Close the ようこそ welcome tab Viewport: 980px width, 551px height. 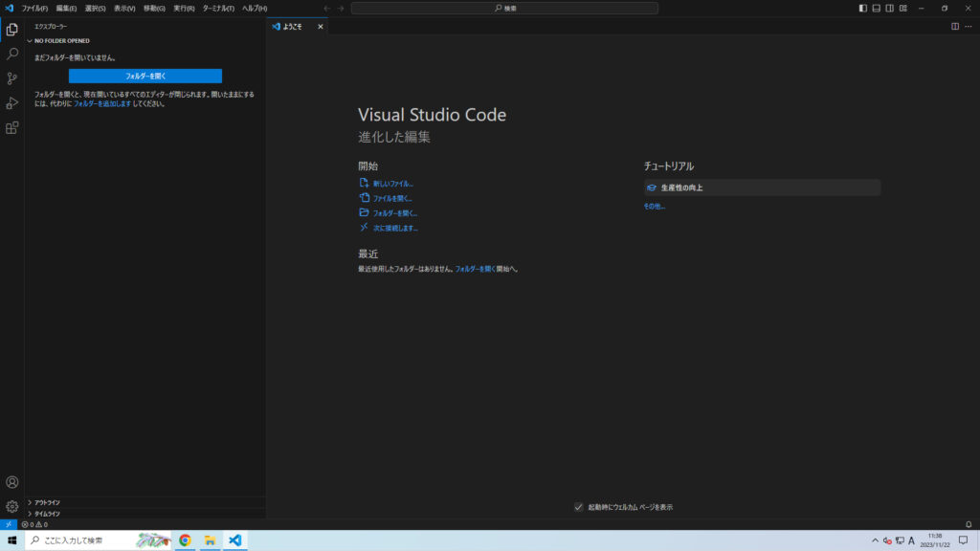[x=321, y=26]
